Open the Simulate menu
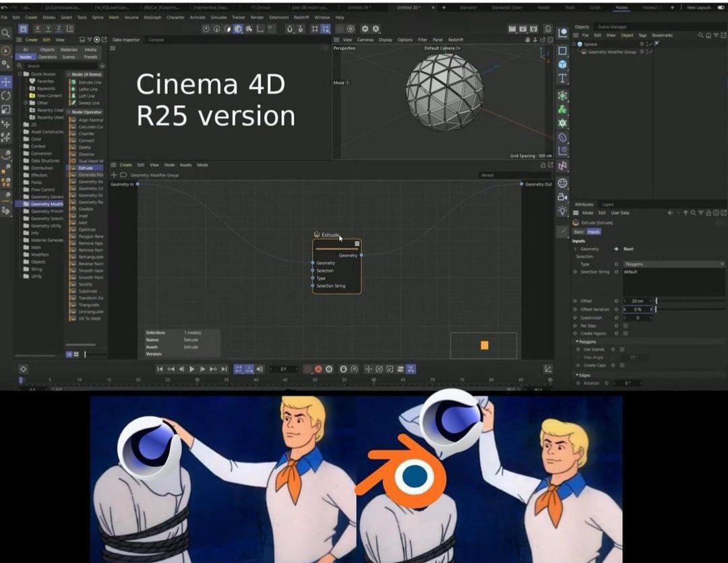 218,17
